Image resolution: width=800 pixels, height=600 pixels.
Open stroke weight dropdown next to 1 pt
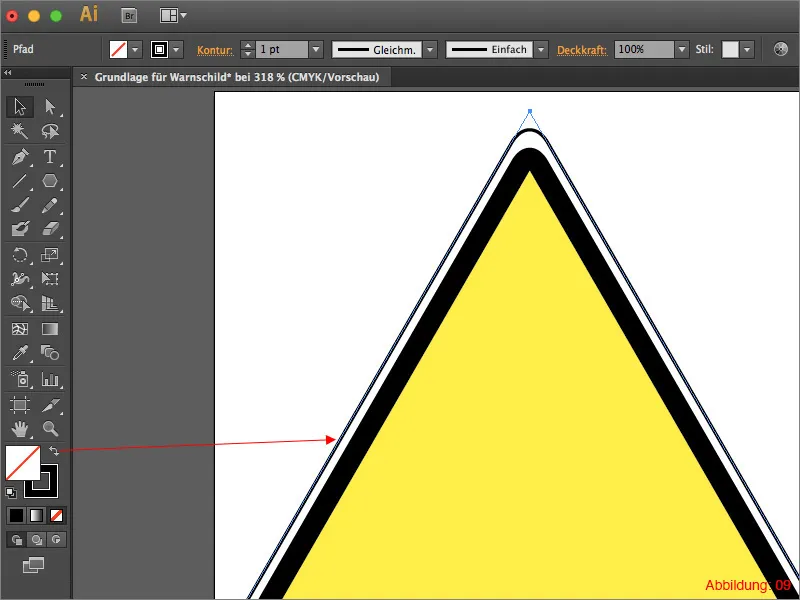(x=316, y=49)
